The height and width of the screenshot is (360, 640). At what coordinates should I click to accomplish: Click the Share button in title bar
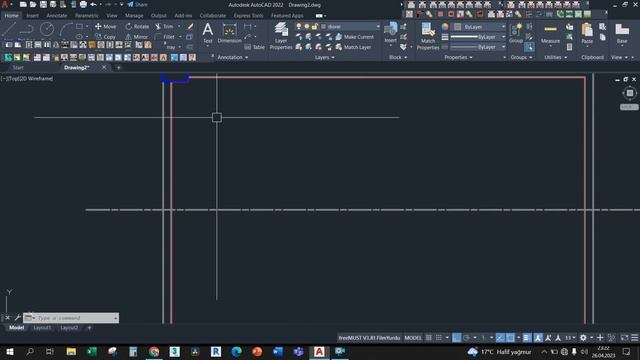138,5
